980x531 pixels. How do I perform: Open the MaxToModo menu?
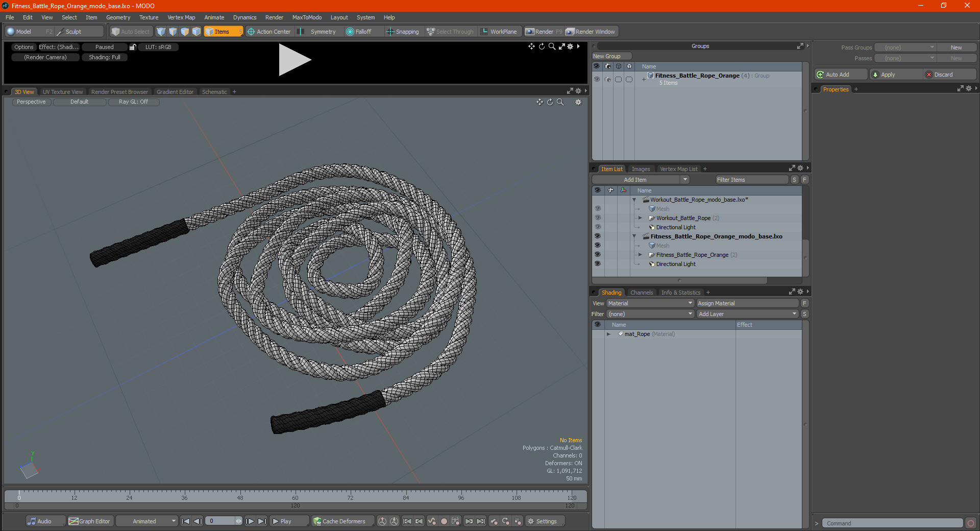pos(307,17)
